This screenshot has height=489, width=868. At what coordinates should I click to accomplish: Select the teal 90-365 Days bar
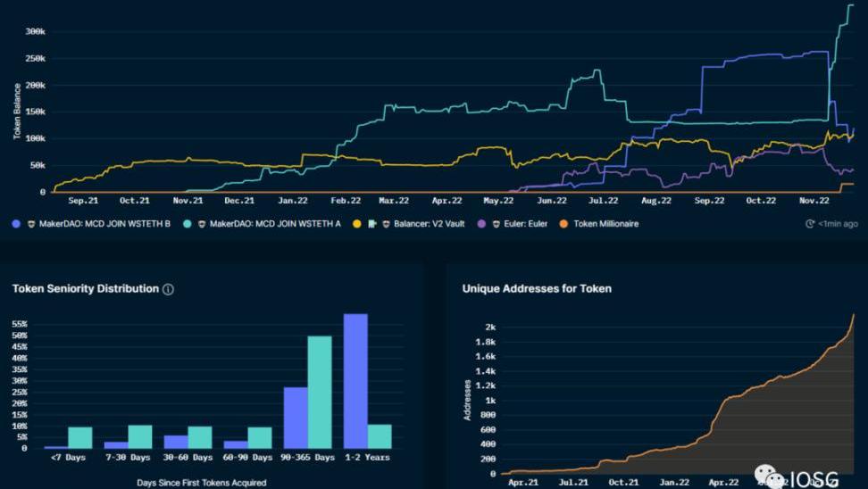tap(320, 392)
